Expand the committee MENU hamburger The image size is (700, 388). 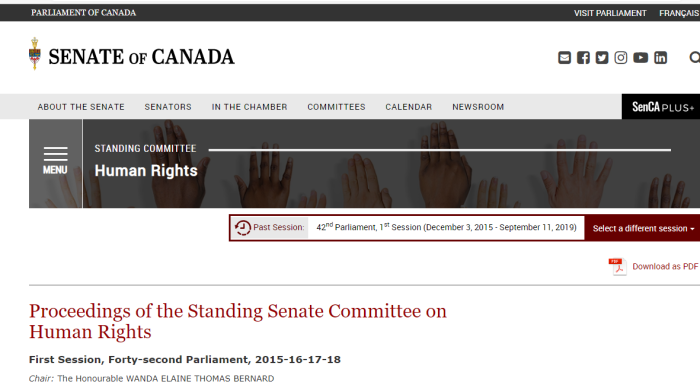[x=55, y=161]
